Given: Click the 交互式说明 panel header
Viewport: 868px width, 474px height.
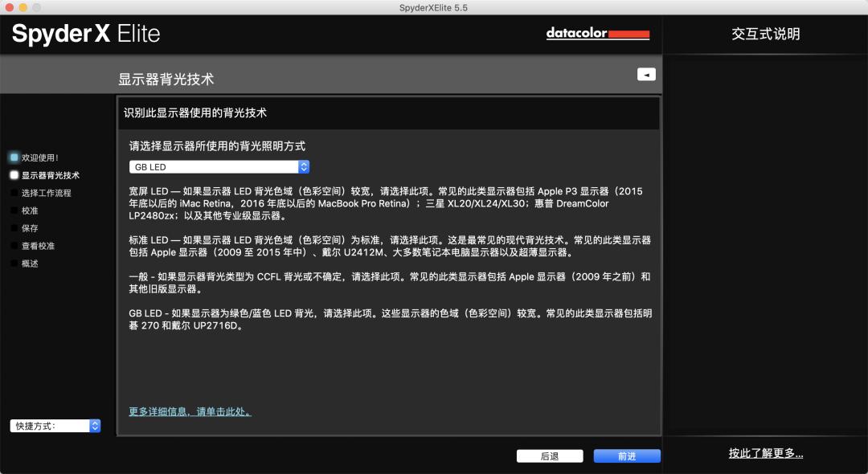Looking at the screenshot, I should (765, 34).
